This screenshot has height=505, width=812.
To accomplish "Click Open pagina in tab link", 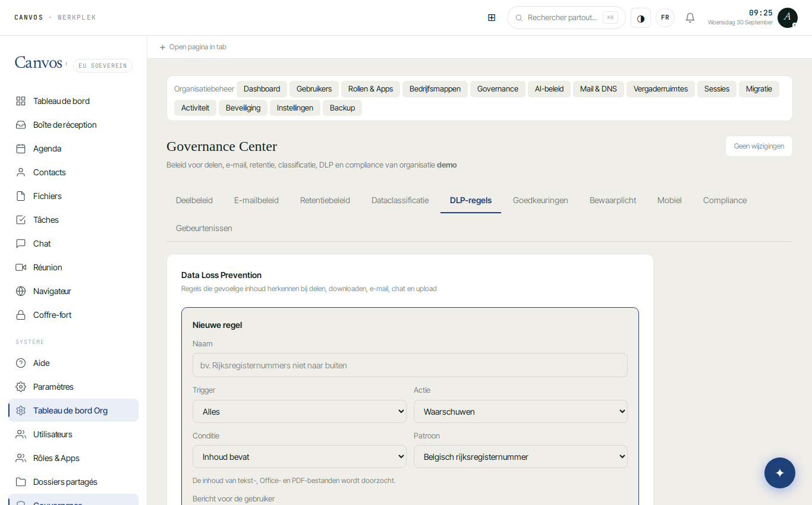I will 193,47.
